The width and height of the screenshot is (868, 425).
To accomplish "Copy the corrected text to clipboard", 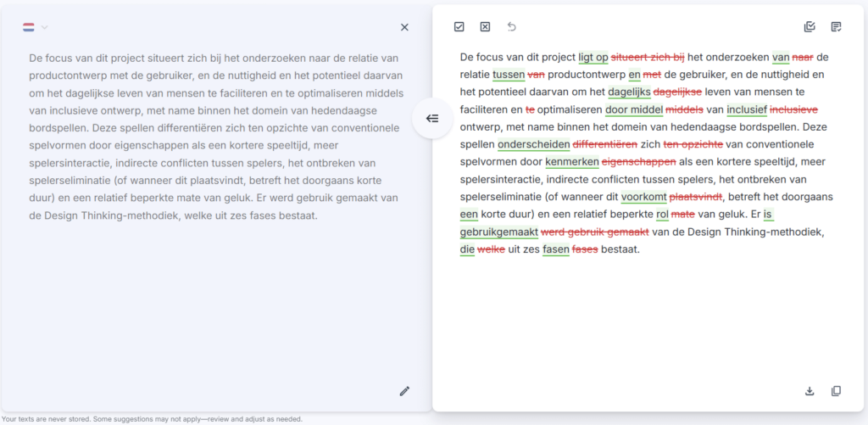I will tap(837, 391).
